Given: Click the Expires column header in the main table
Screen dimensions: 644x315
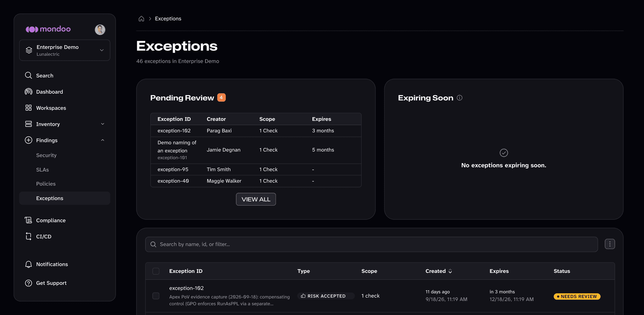Looking at the screenshot, I should (499, 271).
